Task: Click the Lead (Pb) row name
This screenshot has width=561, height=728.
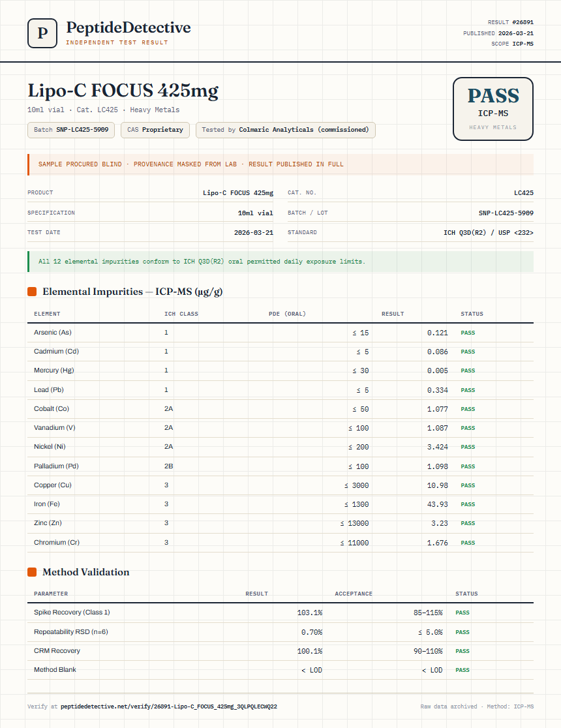Action: point(49,390)
